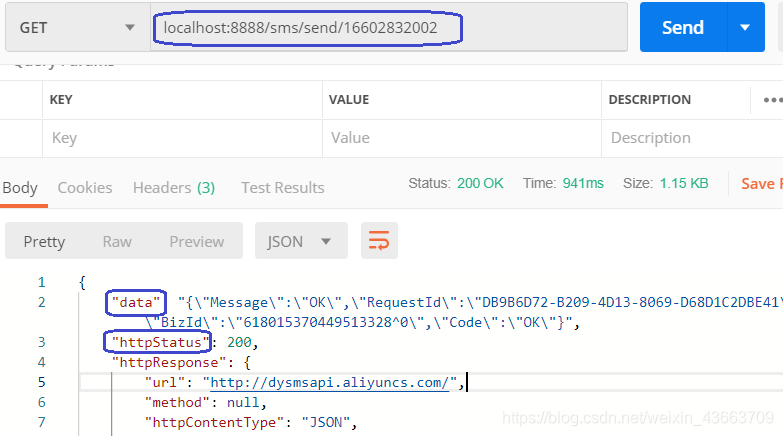Select the Raw view

[117, 242]
